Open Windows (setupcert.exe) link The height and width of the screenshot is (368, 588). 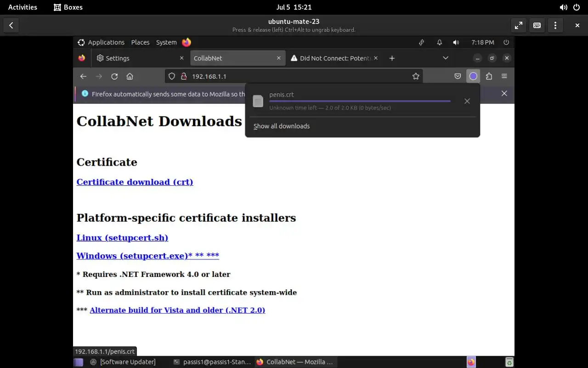[147, 256]
